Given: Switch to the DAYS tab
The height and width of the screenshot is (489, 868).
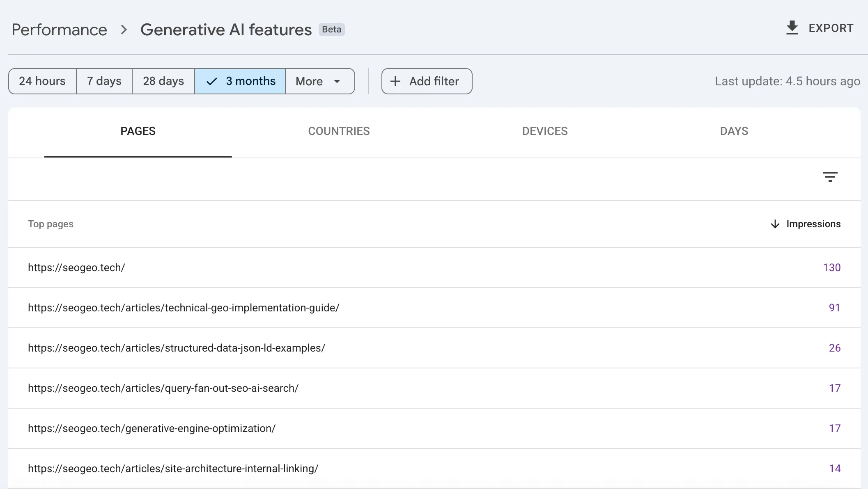Looking at the screenshot, I should (734, 131).
